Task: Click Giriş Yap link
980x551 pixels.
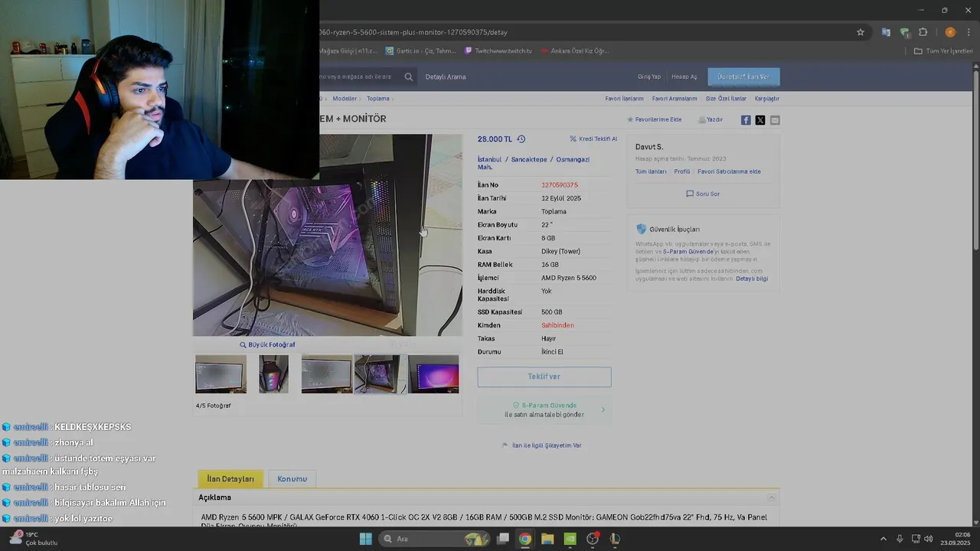Action: [649, 77]
